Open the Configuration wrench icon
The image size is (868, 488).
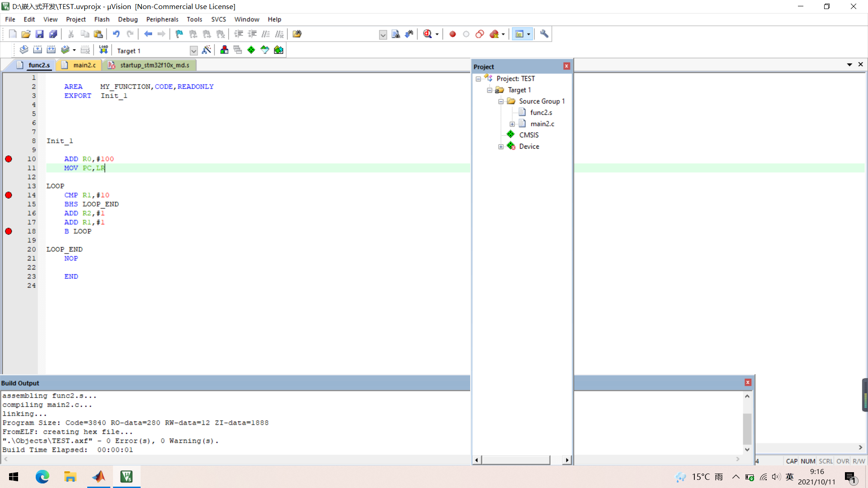click(544, 34)
